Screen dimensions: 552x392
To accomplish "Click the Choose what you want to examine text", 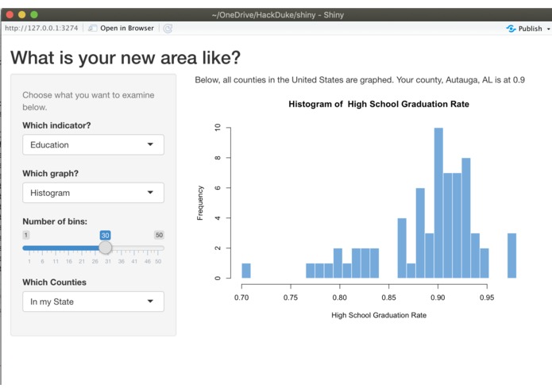I will pyautogui.click(x=88, y=101).
